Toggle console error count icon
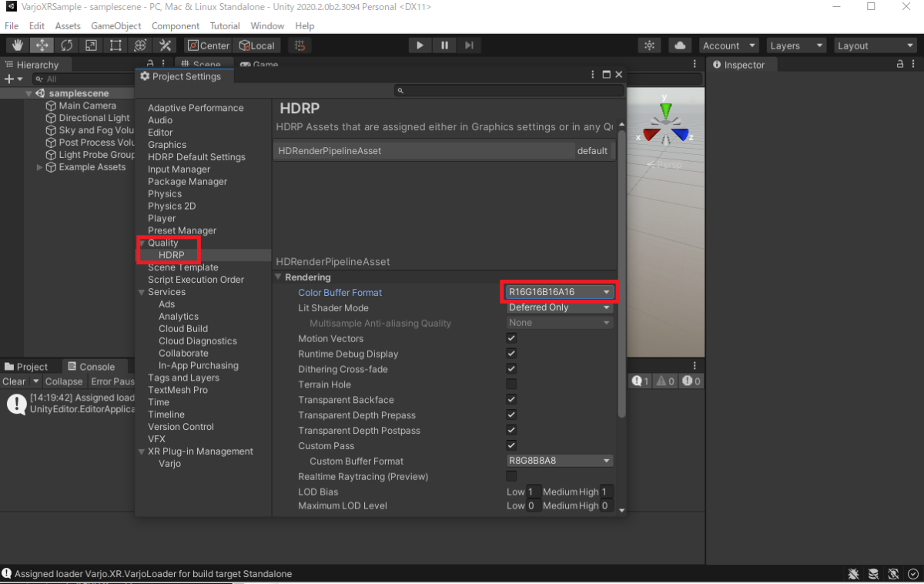Viewport: 924px width, 584px height. pyautogui.click(x=691, y=381)
